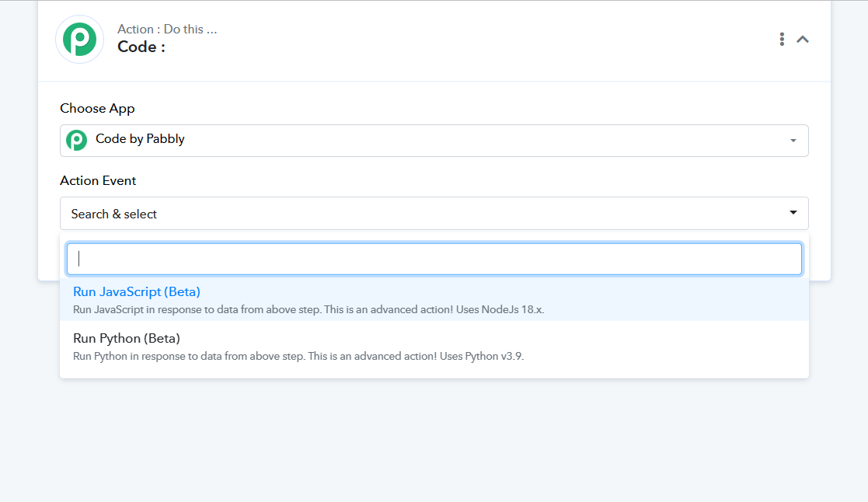Click the Code by Pabbly app icon

click(76, 140)
